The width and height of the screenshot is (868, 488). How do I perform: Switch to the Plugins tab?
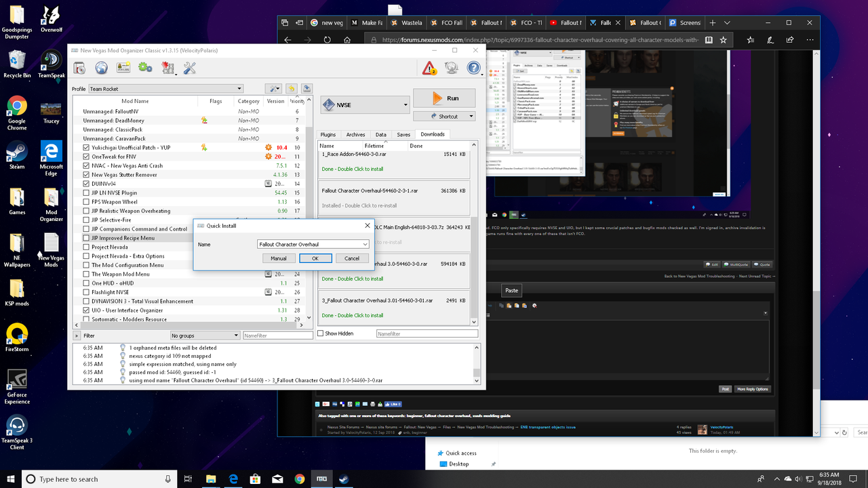pos(328,134)
